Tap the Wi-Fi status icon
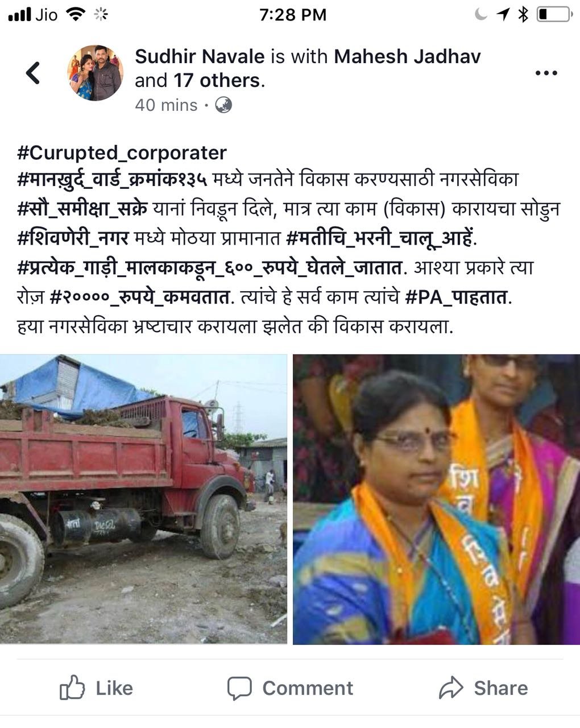Image resolution: width=580 pixels, height=728 pixels. click(x=75, y=14)
